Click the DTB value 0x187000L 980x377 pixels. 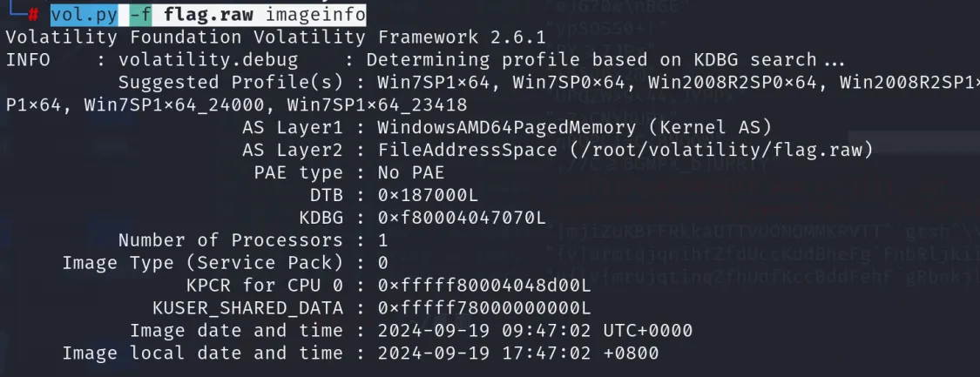(428, 195)
